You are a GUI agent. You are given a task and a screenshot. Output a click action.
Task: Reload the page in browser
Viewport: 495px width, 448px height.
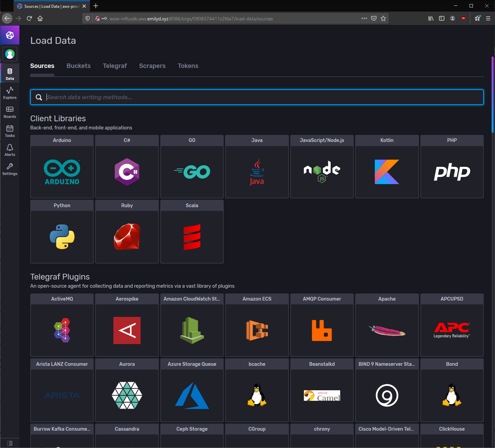pos(29,18)
